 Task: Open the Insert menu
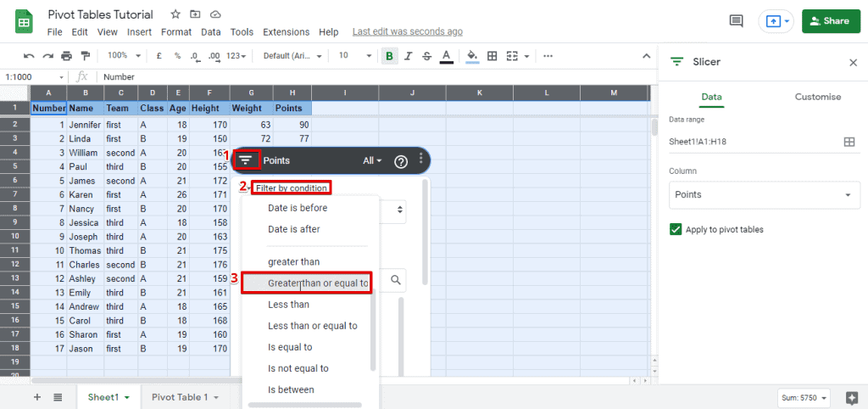click(x=140, y=32)
